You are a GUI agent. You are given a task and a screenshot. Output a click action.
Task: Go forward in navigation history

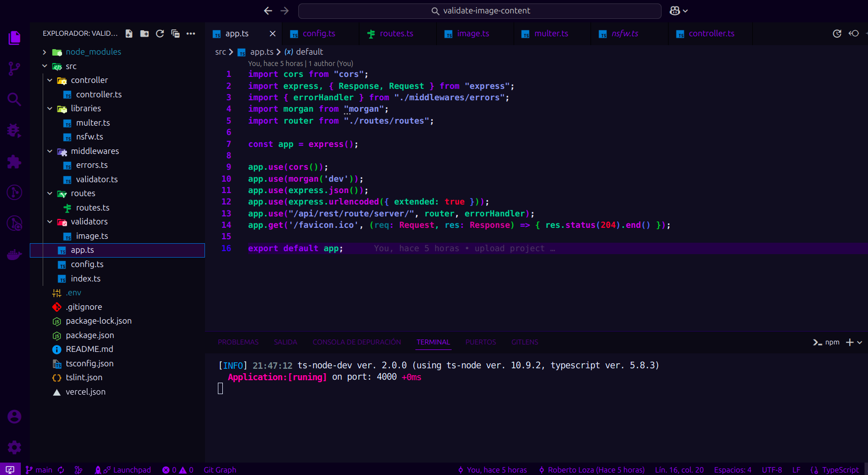[x=284, y=10]
